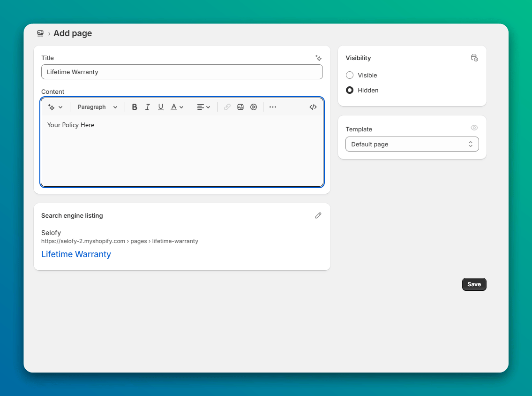
Task: Edit the Search engine listing with pencil icon
Action: (318, 215)
